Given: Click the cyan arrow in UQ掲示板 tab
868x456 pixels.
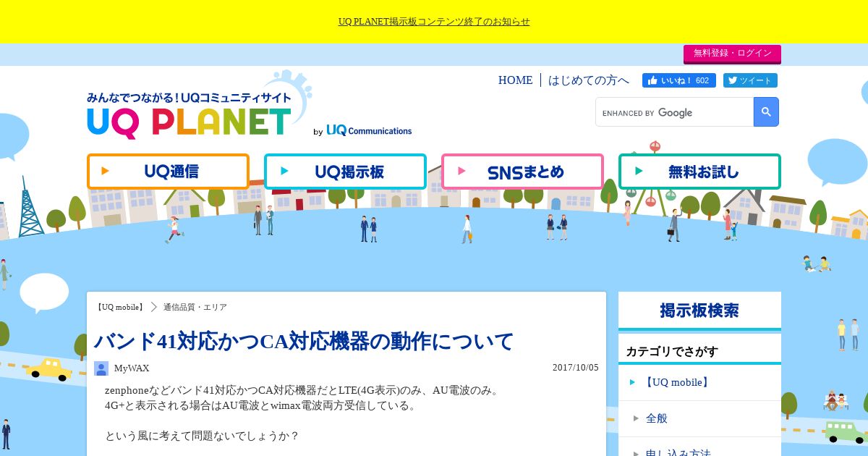Looking at the screenshot, I should (285, 172).
